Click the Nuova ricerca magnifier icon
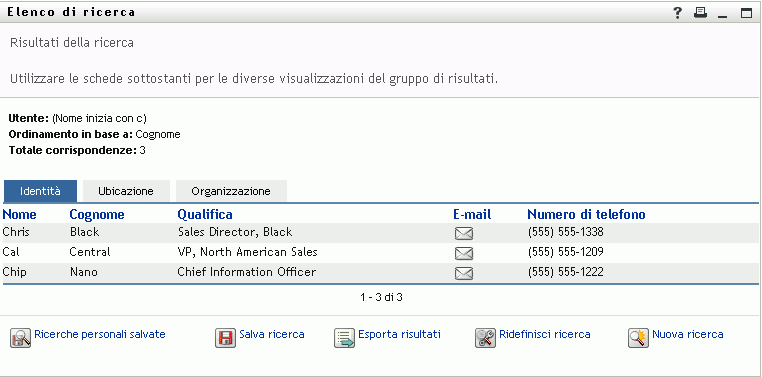The height and width of the screenshot is (377, 762). (639, 338)
